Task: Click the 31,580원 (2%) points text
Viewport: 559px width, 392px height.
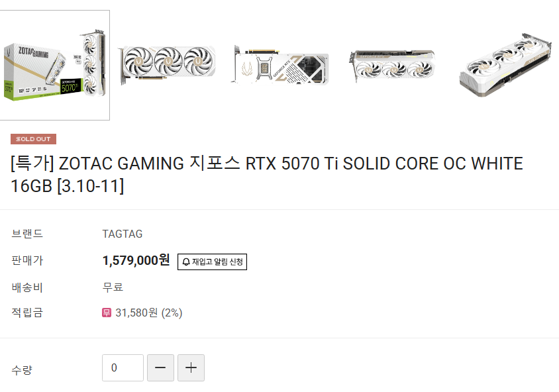Action: pos(148,313)
